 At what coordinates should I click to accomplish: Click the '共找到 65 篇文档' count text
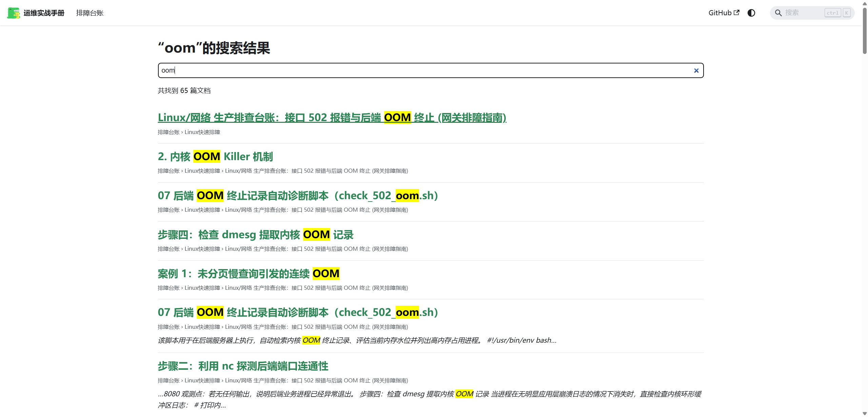pos(184,91)
